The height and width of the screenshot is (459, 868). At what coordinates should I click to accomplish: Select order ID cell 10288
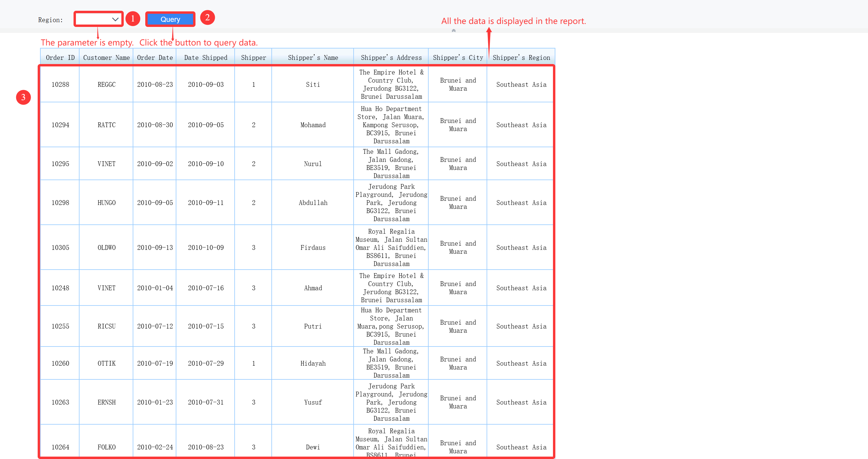click(60, 85)
